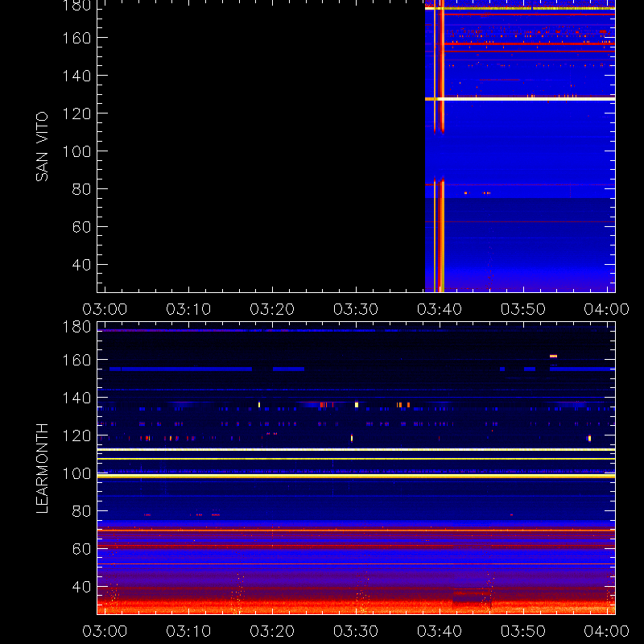Choose the 80 label on Learmonth frequency axis
The width and height of the screenshot is (644, 644).
click(x=82, y=511)
